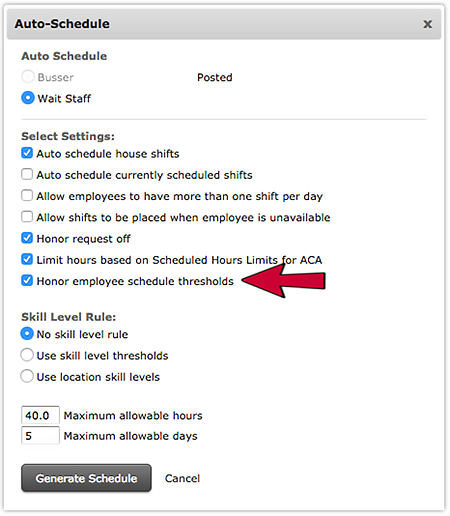The image size is (450, 516).
Task: Check Allow shifts when employee is unavailable
Action: [x=27, y=217]
